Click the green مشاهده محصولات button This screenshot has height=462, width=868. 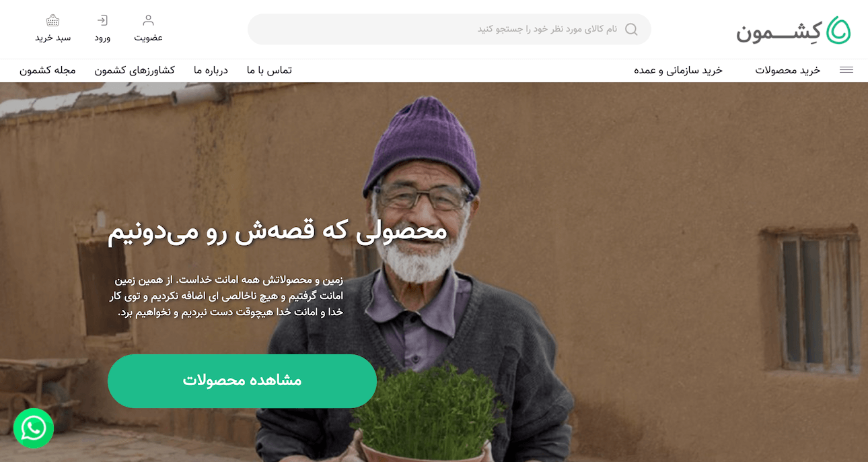pyautogui.click(x=242, y=381)
